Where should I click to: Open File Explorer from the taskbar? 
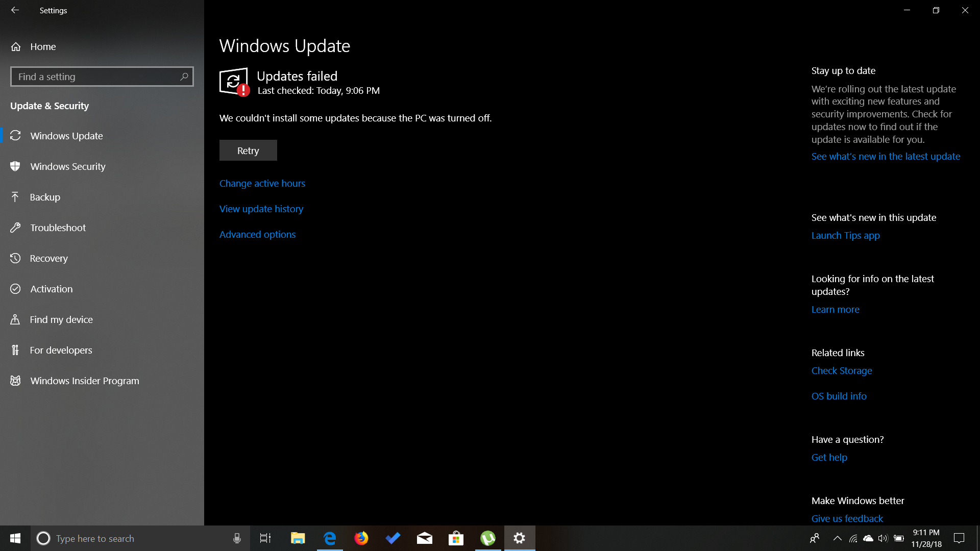point(298,538)
